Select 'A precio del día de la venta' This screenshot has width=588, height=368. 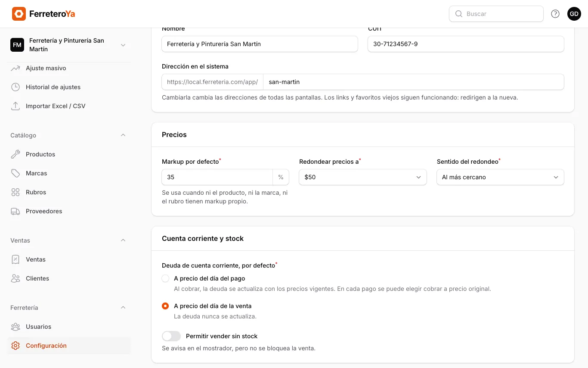click(x=165, y=306)
